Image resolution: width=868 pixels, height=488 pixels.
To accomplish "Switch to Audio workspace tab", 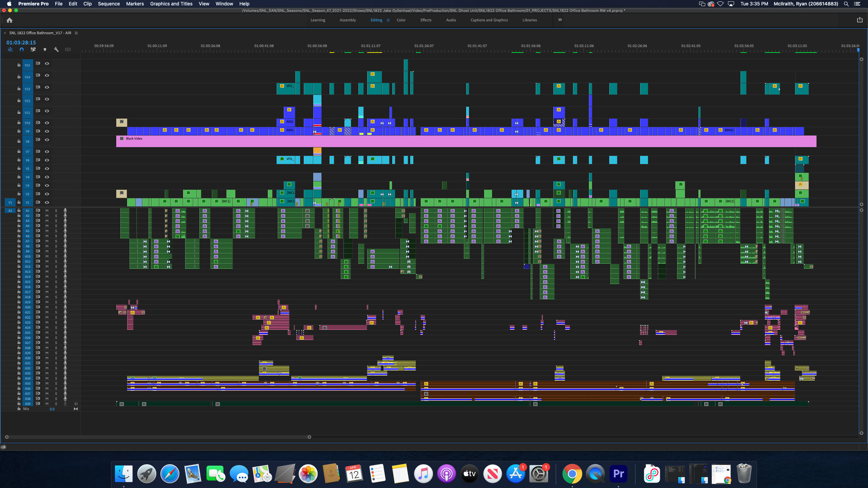I will [451, 20].
